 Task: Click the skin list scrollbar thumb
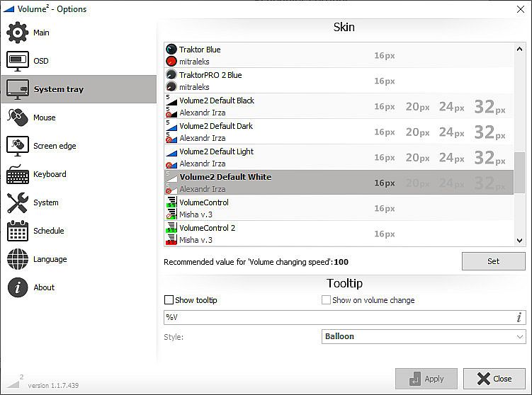point(519,173)
